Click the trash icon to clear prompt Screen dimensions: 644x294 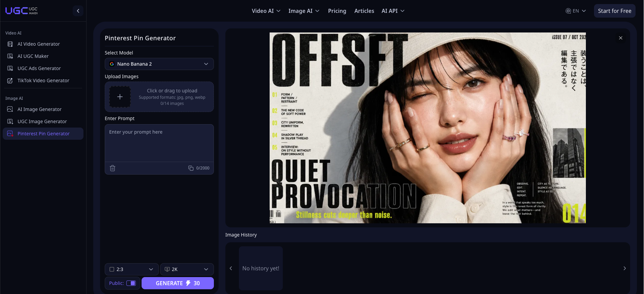pos(113,168)
